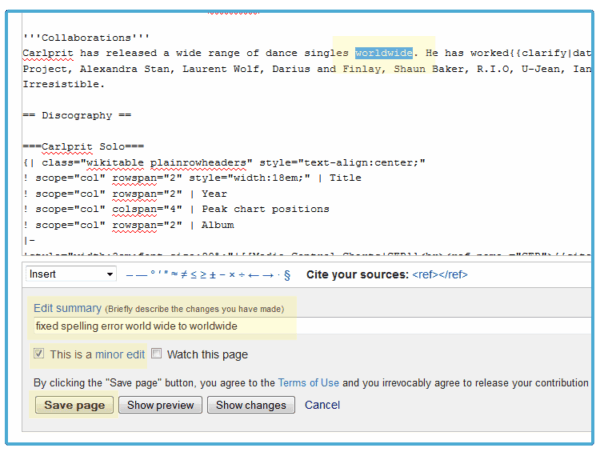Insert the less-than-or-equal symbol ≤
Image resolution: width=600 pixels, height=456 pixels.
(x=194, y=275)
